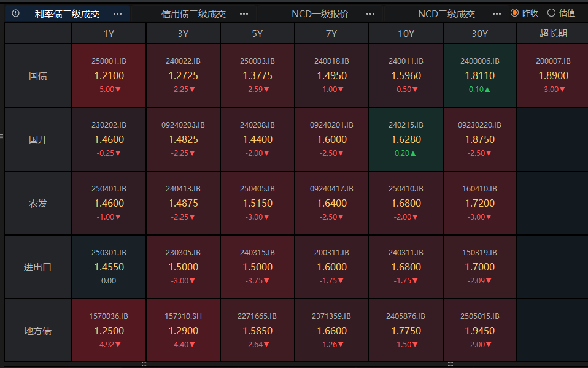
Task: Click the info icon beside 利率债二级成交
Action: click(x=15, y=13)
